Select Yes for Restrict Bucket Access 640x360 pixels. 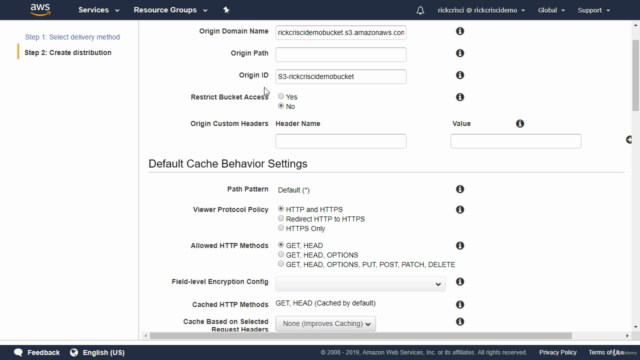click(281, 96)
